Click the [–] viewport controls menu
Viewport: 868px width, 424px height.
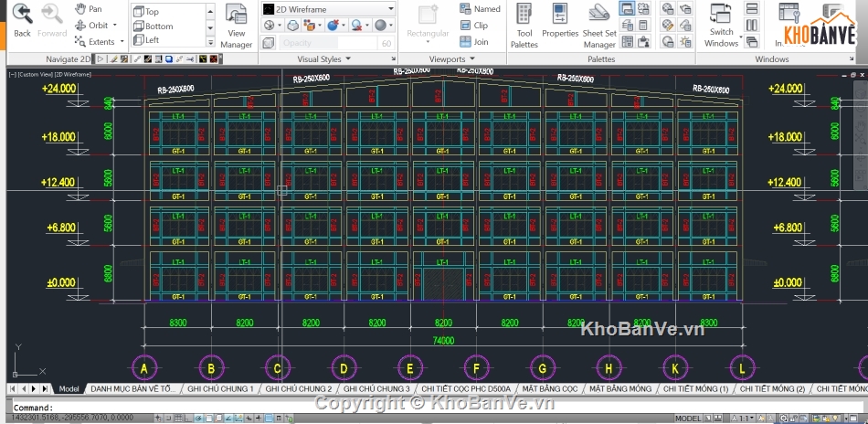[13, 74]
